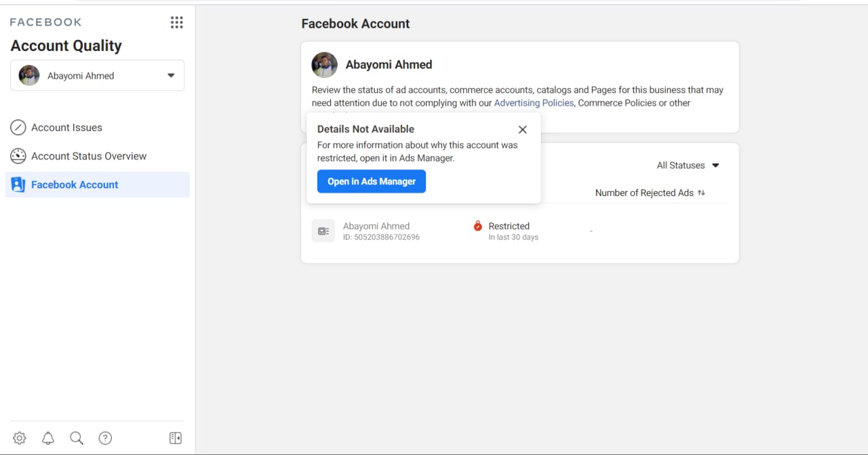868x455 pixels.
Task: Click Abayomi Ahmed ad account row name
Action: (x=376, y=226)
